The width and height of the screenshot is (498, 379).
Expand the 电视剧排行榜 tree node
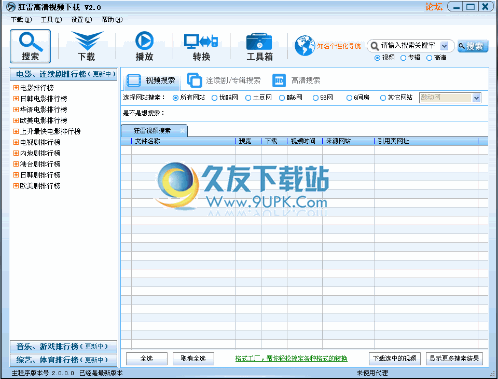tap(16, 142)
